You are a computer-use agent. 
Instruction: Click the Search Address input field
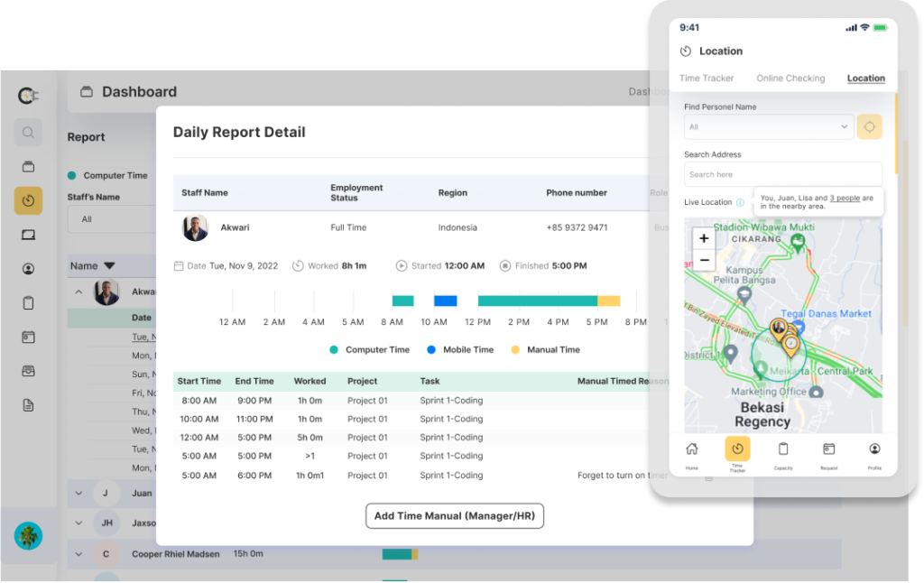tap(781, 173)
